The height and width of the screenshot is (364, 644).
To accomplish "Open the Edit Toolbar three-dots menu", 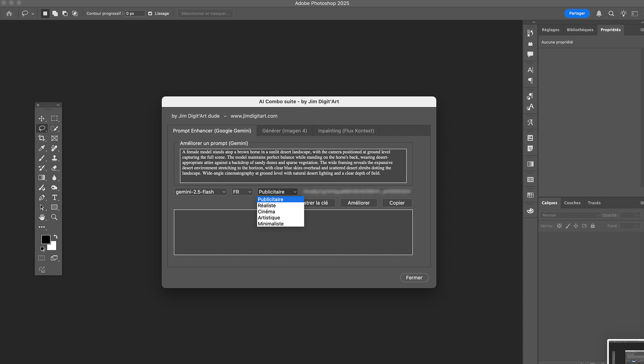I will 42,227.
